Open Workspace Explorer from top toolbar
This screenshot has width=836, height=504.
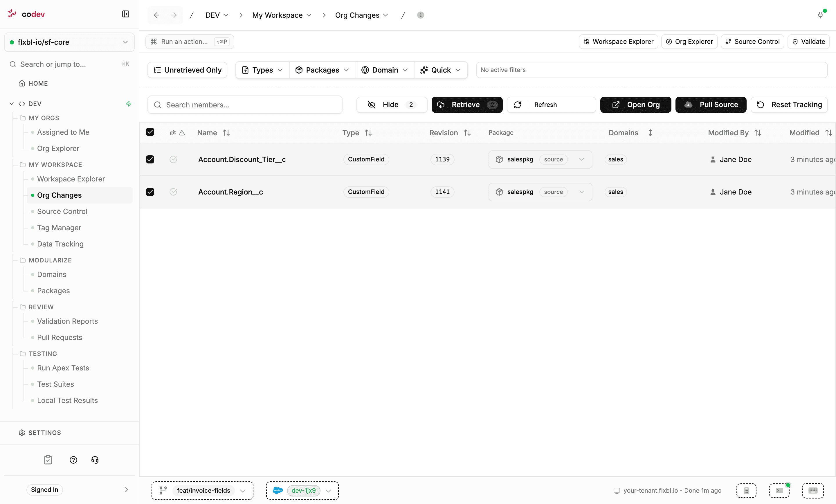(619, 42)
